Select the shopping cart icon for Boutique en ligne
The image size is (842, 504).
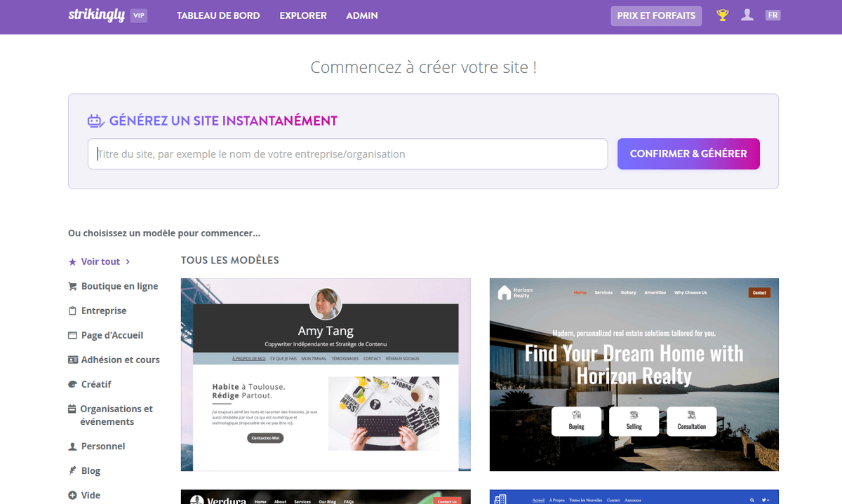tap(72, 286)
